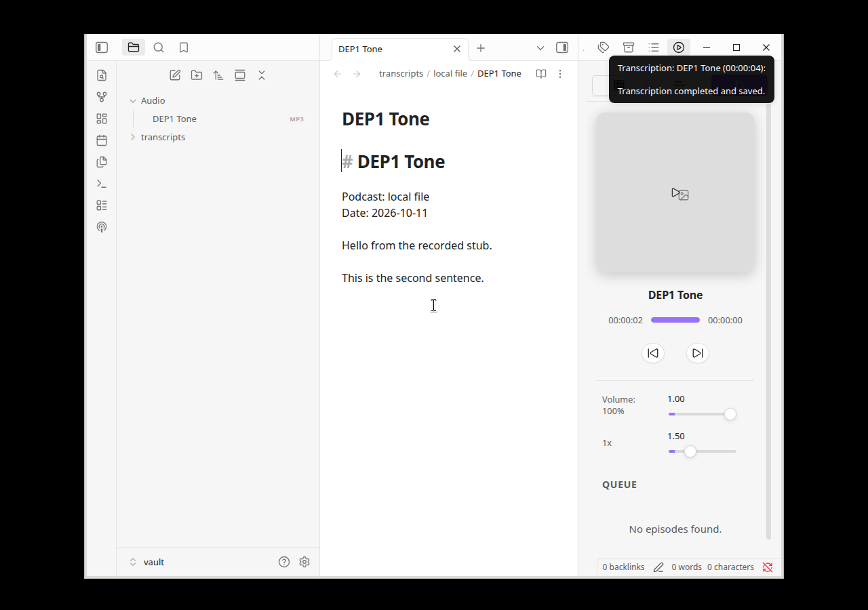Open vault settings gear
This screenshot has height=610, width=868.
[x=304, y=562]
